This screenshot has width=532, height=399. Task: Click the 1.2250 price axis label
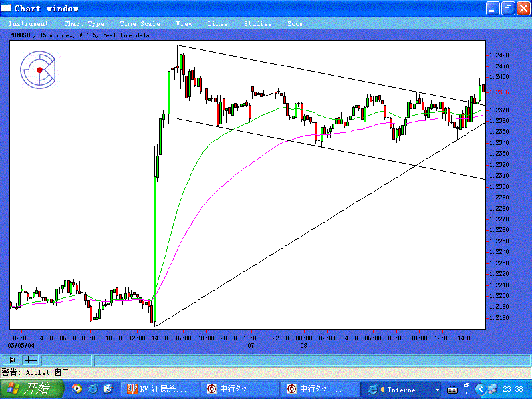(x=499, y=241)
